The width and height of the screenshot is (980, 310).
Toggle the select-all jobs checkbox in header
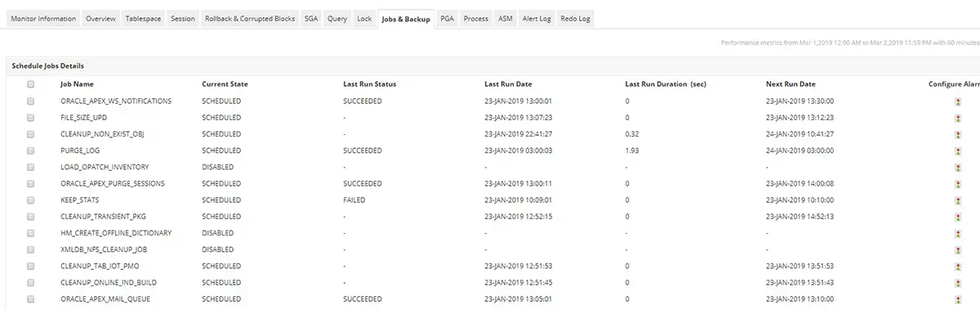(30, 84)
